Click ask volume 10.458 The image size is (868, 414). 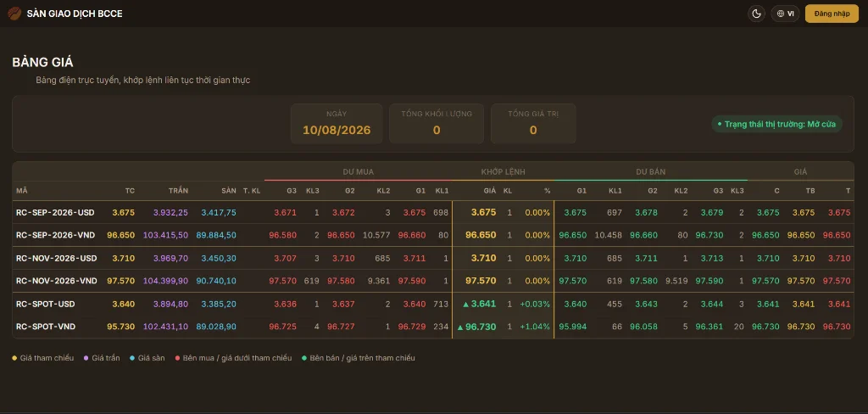tap(609, 235)
